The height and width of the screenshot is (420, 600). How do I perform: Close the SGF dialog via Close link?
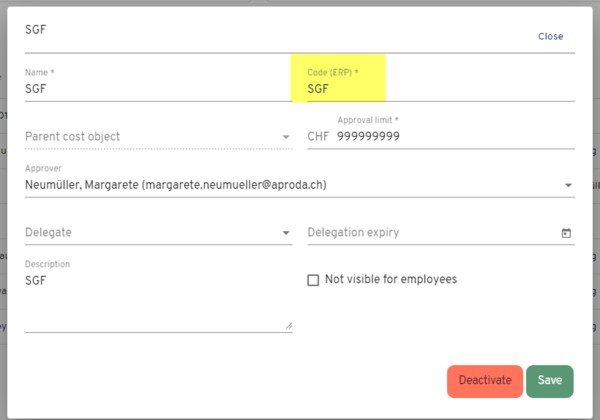pyautogui.click(x=550, y=36)
